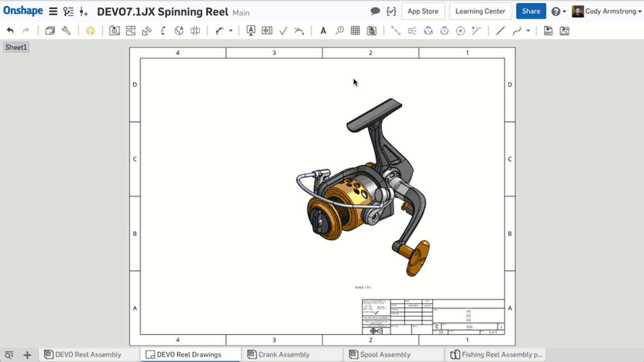The image size is (644, 362).
Task: Expand the dimension tool dropdown arrow
Action: [x=231, y=31]
